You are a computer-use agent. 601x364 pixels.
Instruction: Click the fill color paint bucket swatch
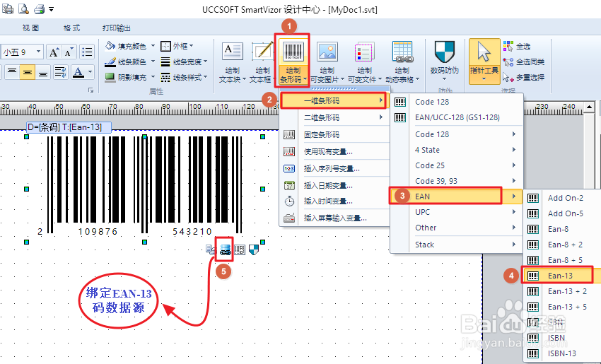click(x=110, y=46)
